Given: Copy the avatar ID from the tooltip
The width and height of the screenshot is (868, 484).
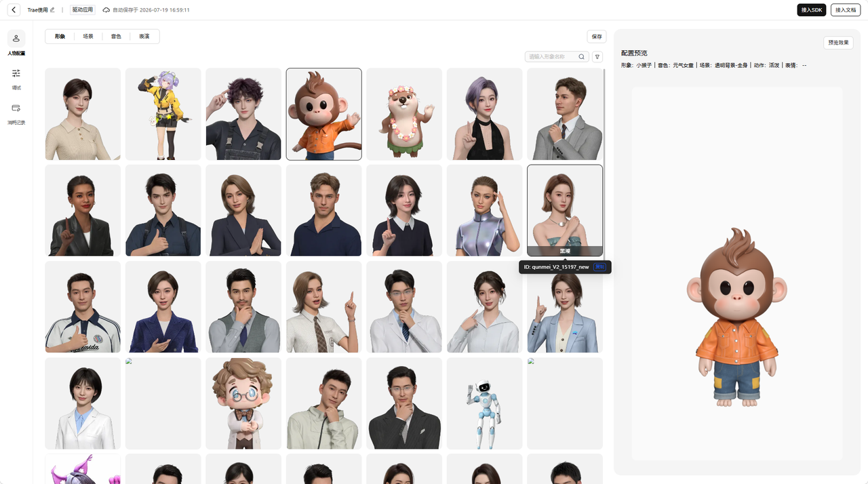Looking at the screenshot, I should coord(600,267).
